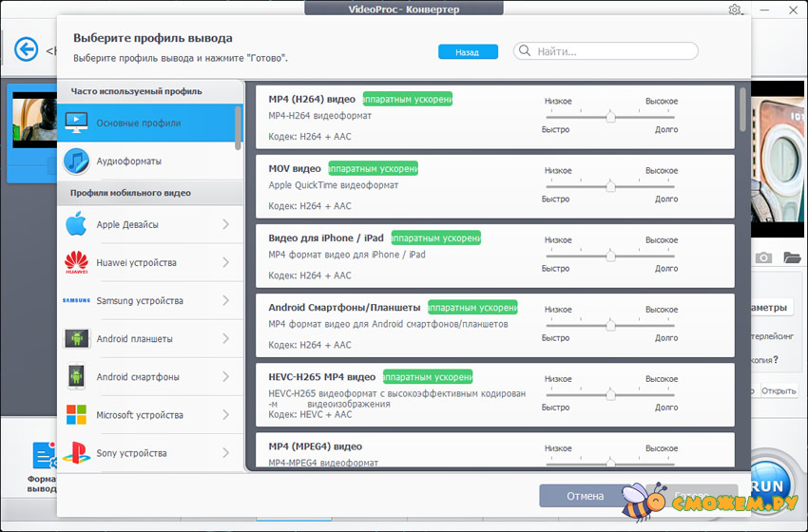Click the Android планшеты tablet icon
Screen dimensions: 808x532
[76, 338]
